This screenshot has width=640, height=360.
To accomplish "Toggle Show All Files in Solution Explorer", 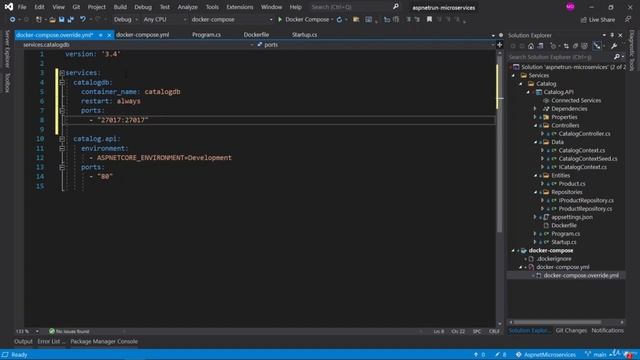I will click(584, 46).
